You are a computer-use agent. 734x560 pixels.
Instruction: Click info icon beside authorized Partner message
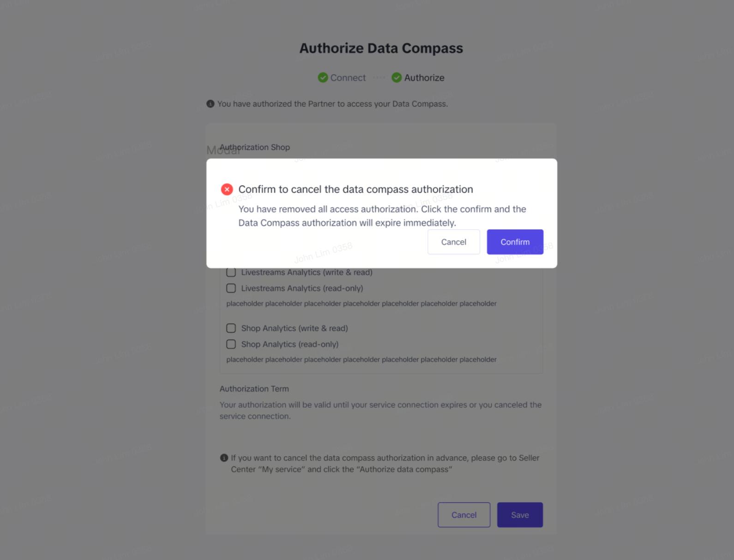click(211, 104)
